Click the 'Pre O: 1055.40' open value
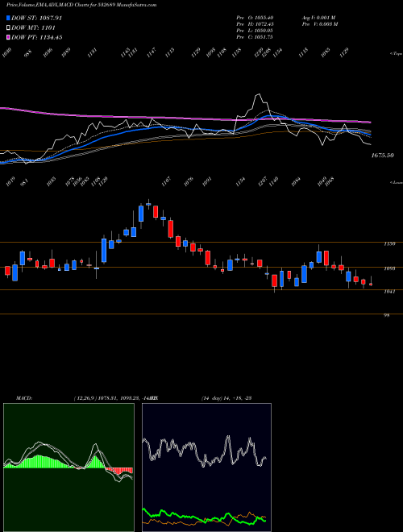Viewport: 403px width, 532px height. pyautogui.click(x=255, y=18)
